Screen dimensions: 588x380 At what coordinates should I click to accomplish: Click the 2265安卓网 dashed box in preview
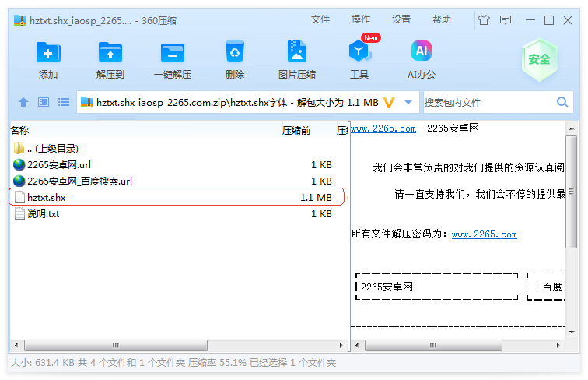pyautogui.click(x=437, y=287)
